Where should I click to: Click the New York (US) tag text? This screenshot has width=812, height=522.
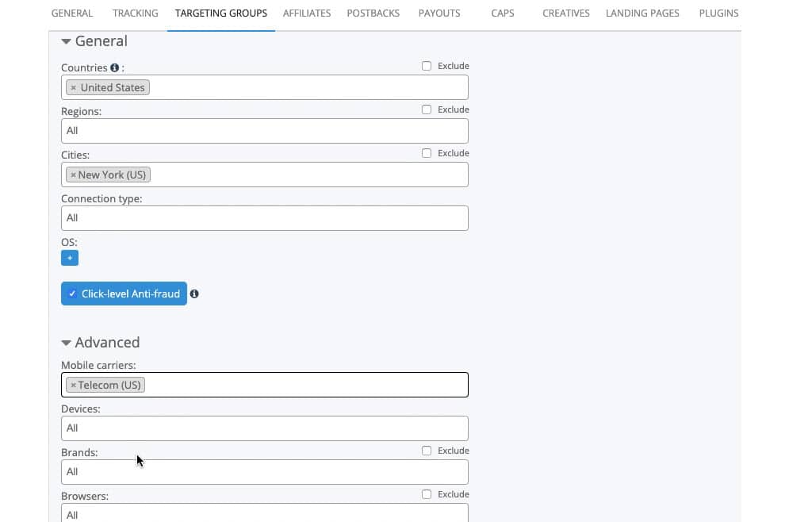[x=112, y=175]
